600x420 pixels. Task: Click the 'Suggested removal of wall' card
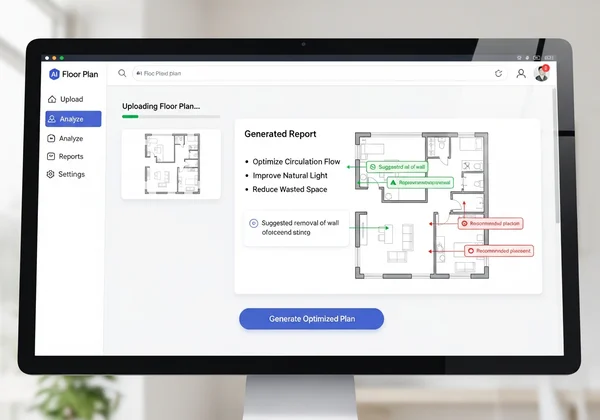click(x=297, y=228)
